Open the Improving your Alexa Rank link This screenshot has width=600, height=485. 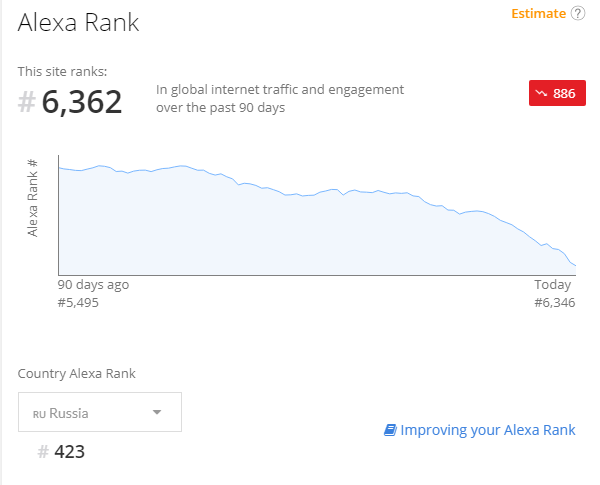487,430
